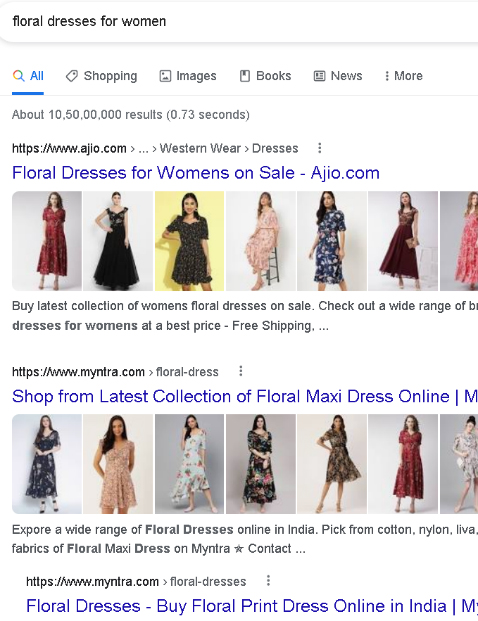Switch to the News tab
The image size is (478, 621).
(338, 76)
